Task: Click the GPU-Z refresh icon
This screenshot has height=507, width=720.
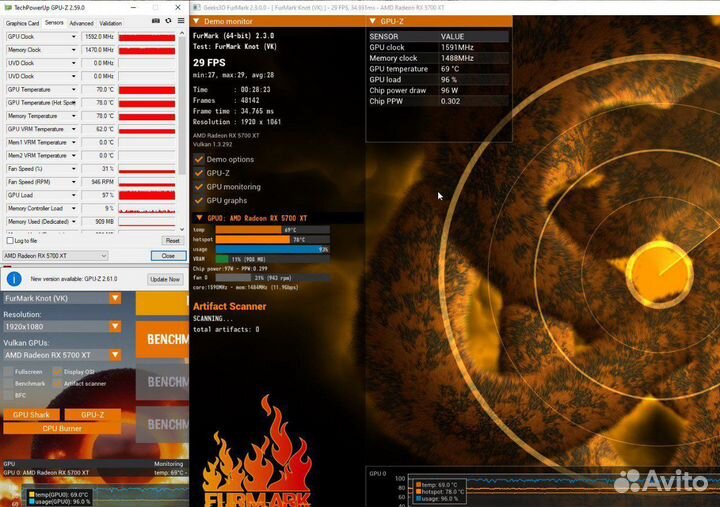Action: [169, 21]
